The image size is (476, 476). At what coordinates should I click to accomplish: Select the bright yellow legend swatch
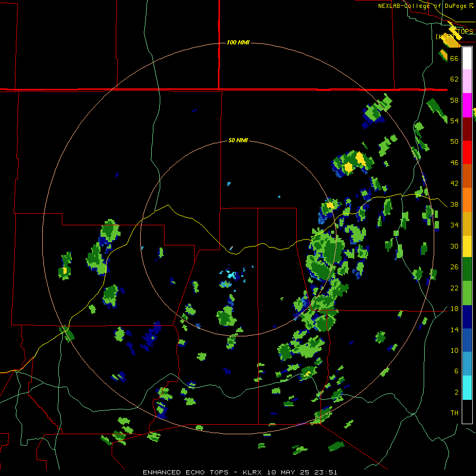467,246
